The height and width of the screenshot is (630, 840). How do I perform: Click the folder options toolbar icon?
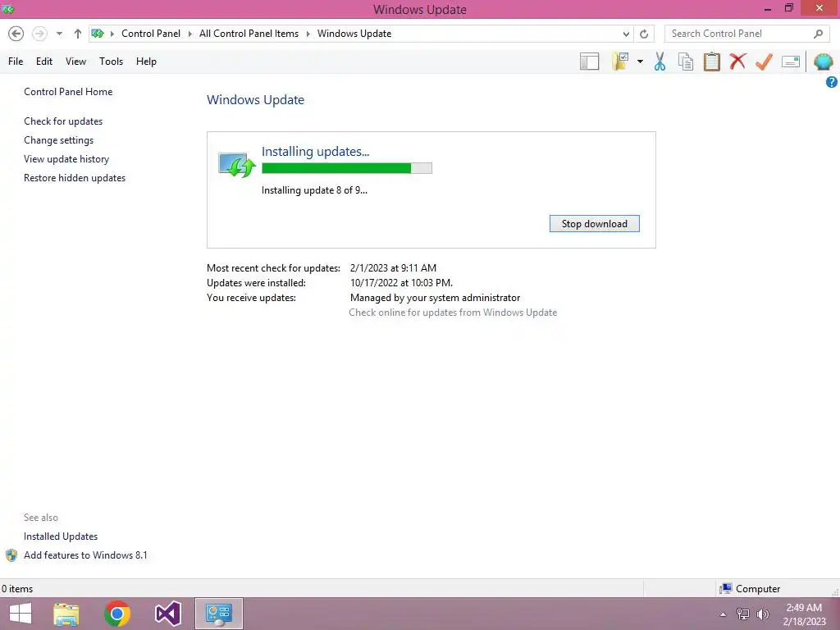coord(620,62)
